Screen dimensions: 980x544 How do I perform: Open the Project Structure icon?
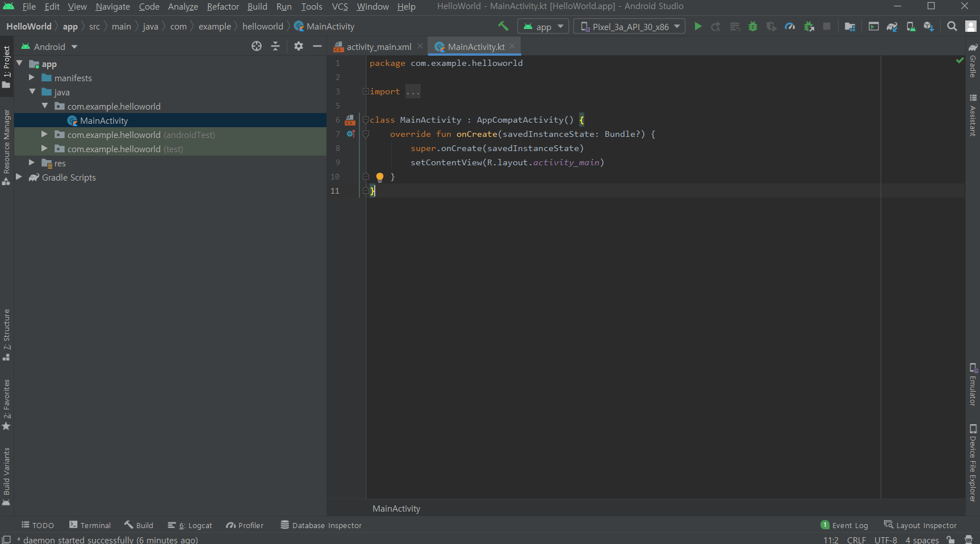(x=850, y=26)
